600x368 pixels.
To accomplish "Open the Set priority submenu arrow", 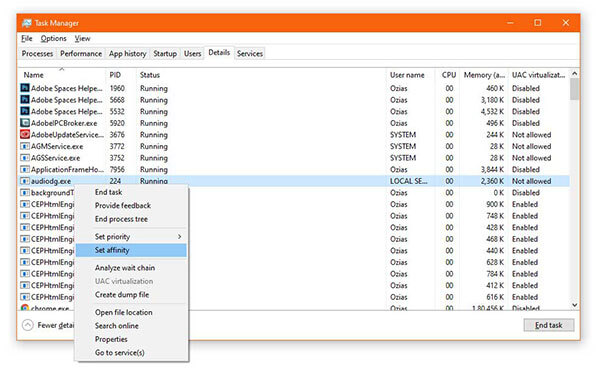I will tap(179, 237).
